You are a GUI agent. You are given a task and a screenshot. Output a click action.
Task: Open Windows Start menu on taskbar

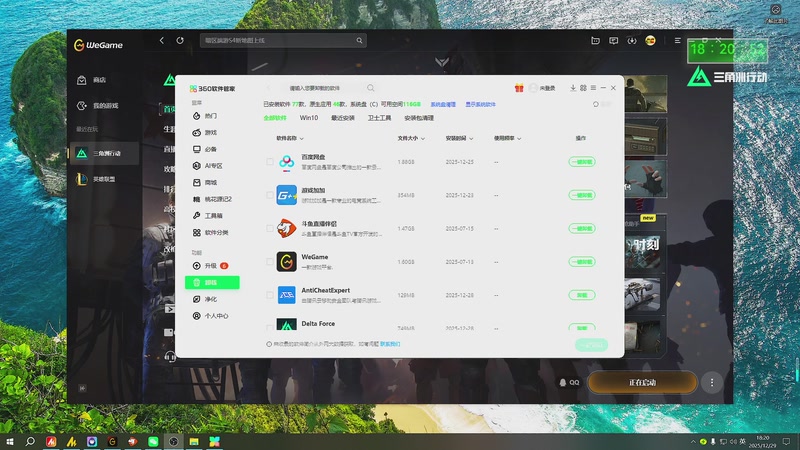pyautogui.click(x=9, y=441)
